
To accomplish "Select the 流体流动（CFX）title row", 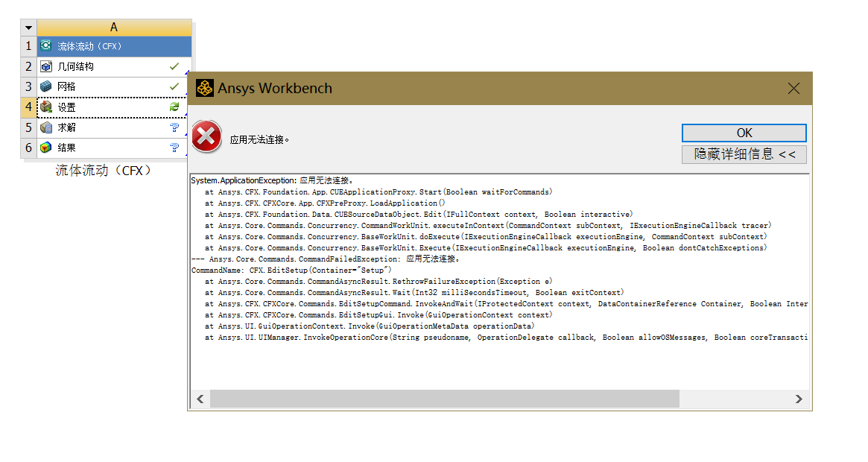I will click(x=114, y=46).
